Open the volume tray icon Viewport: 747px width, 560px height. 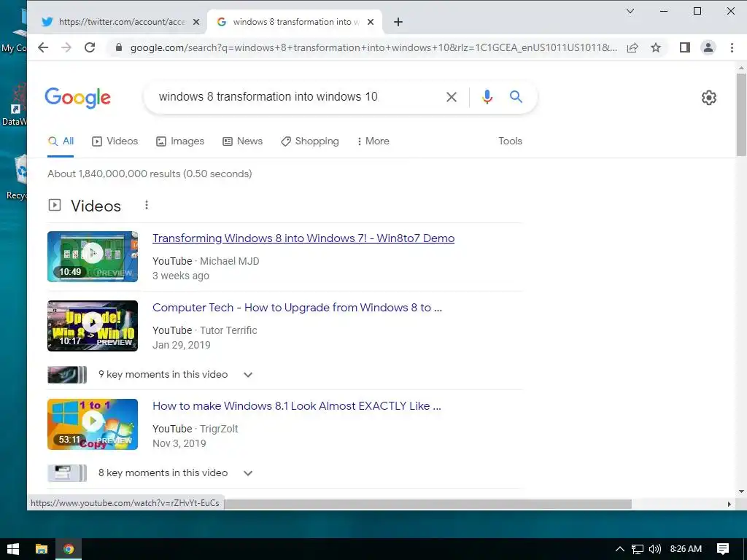point(655,549)
